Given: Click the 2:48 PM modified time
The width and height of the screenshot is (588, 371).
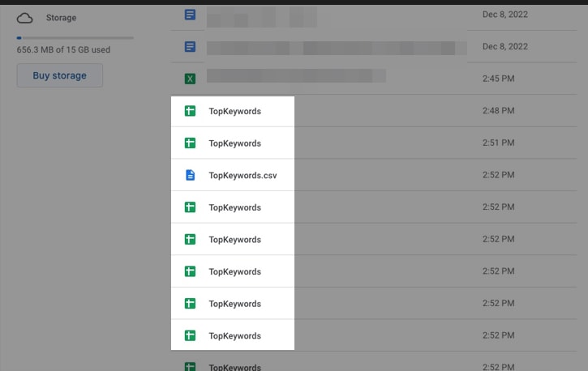Looking at the screenshot, I should pos(498,111).
